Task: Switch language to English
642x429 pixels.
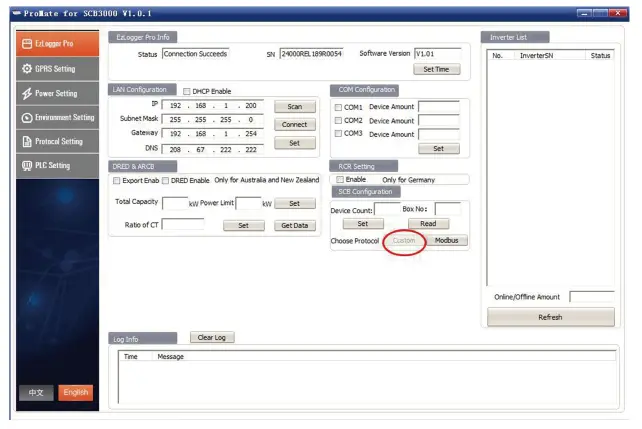Action: [76, 393]
